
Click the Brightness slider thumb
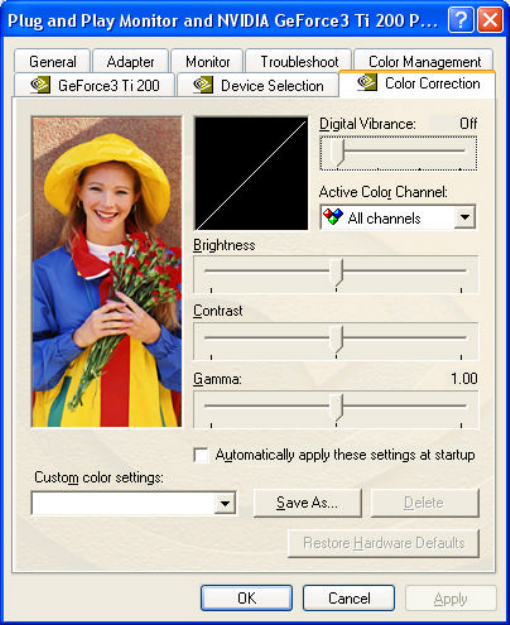(x=337, y=272)
